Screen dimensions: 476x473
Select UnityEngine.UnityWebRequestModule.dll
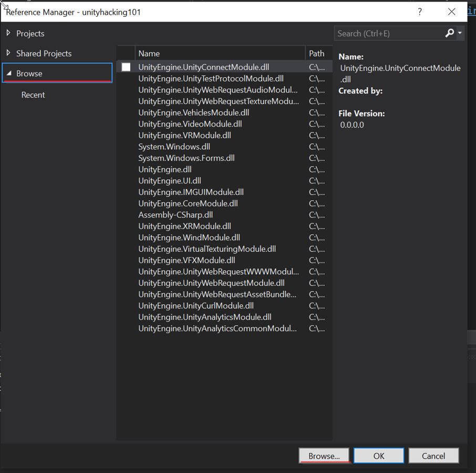[224, 283]
